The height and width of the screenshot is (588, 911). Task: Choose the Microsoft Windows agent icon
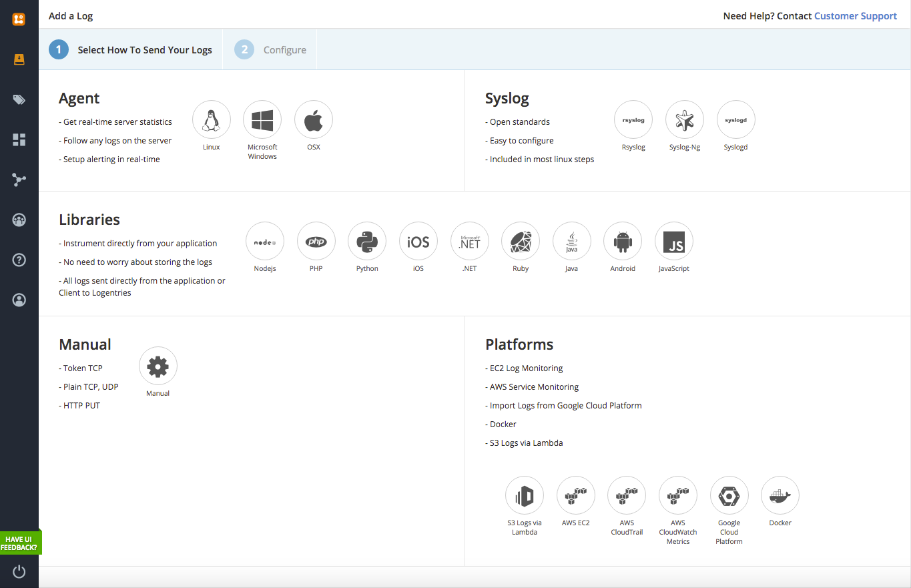click(262, 120)
